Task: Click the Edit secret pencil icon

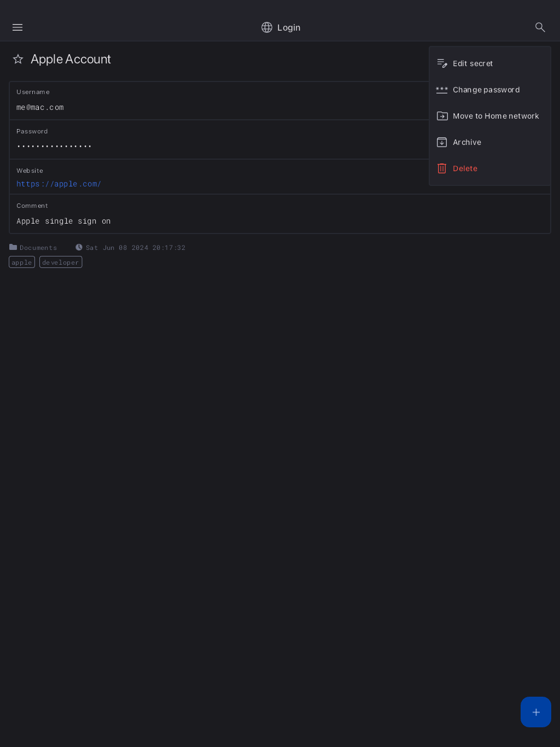Action: pyautogui.click(x=442, y=63)
